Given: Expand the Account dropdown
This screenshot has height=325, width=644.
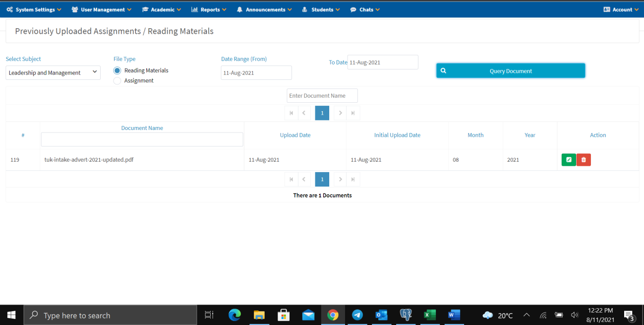Looking at the screenshot, I should [x=621, y=9].
